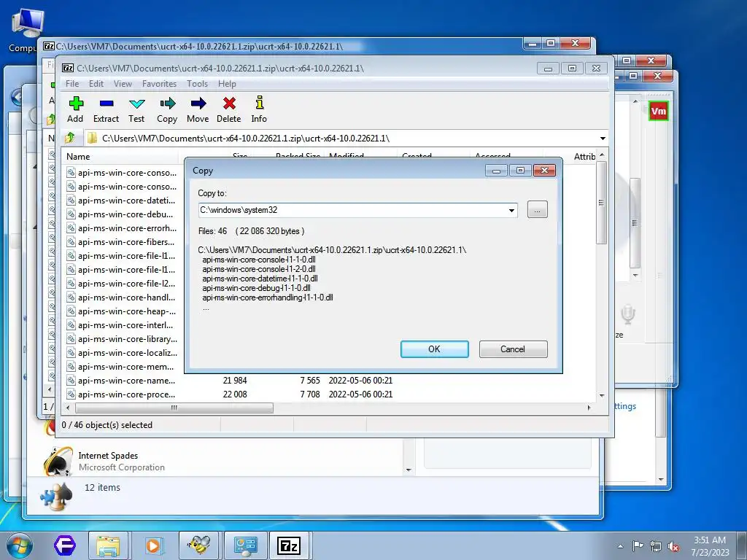Click the Extract toolbar icon
The height and width of the screenshot is (560, 747).
point(107,104)
